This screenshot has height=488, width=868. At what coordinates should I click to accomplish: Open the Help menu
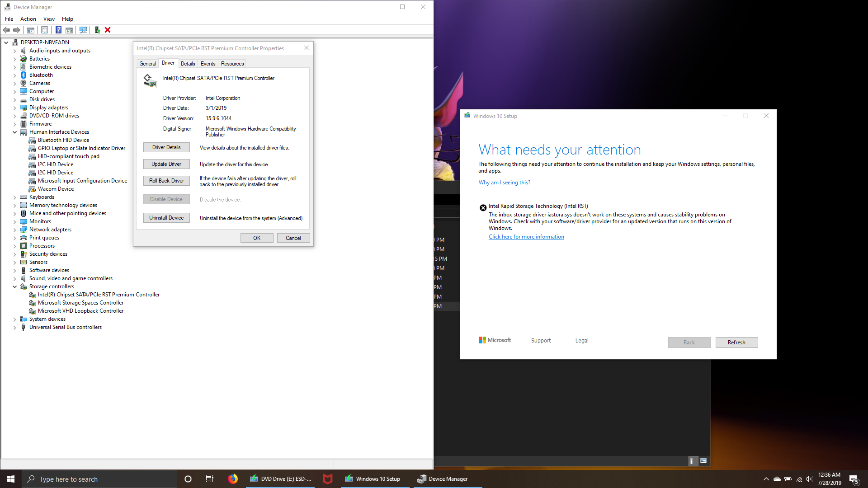67,19
